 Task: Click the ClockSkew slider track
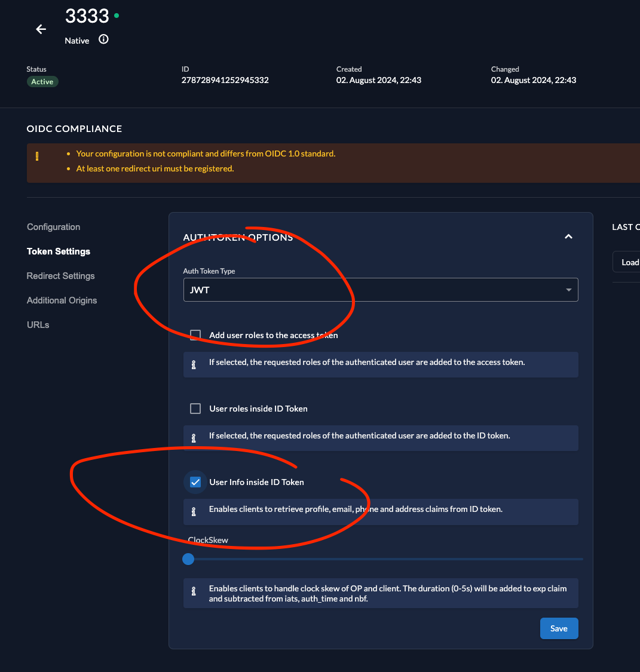point(383,559)
